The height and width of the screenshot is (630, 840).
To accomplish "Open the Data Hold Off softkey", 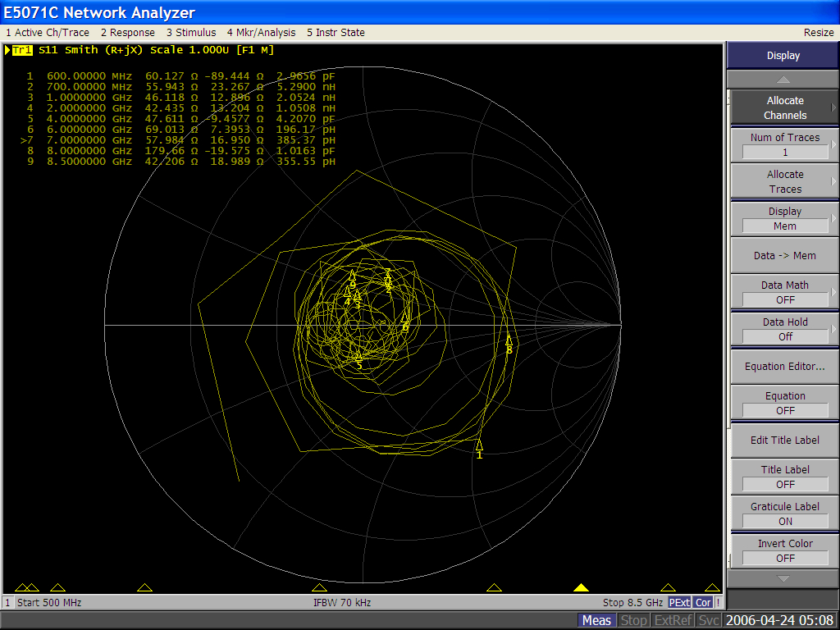I will [x=784, y=329].
